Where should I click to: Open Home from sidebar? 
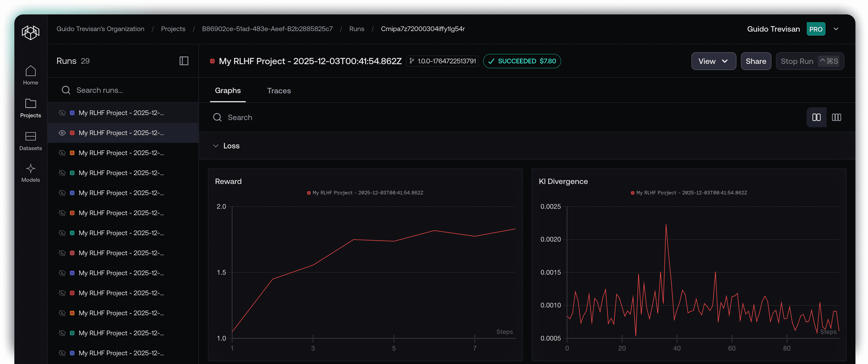(30, 75)
